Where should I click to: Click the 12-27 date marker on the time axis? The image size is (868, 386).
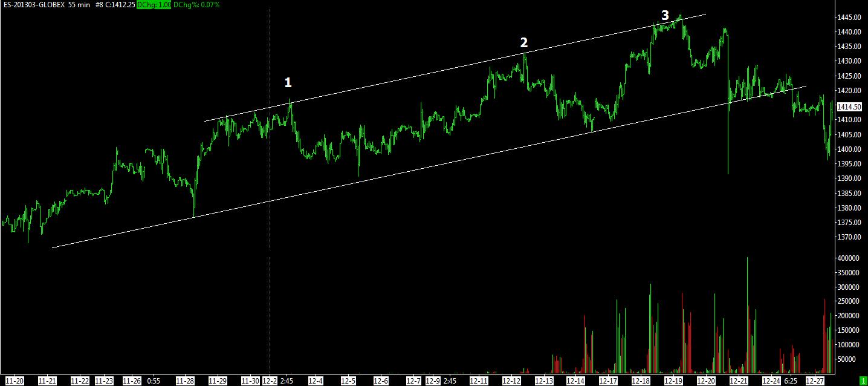(x=815, y=381)
